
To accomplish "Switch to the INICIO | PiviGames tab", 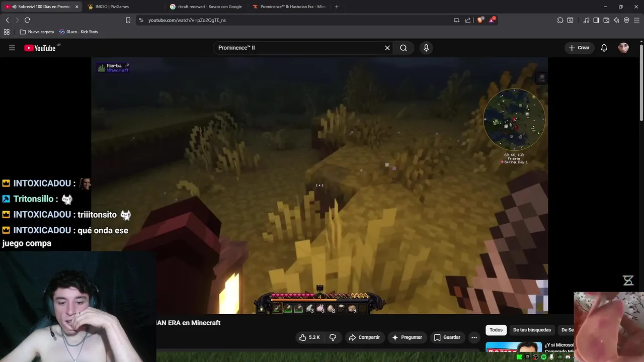I will [x=112, y=7].
